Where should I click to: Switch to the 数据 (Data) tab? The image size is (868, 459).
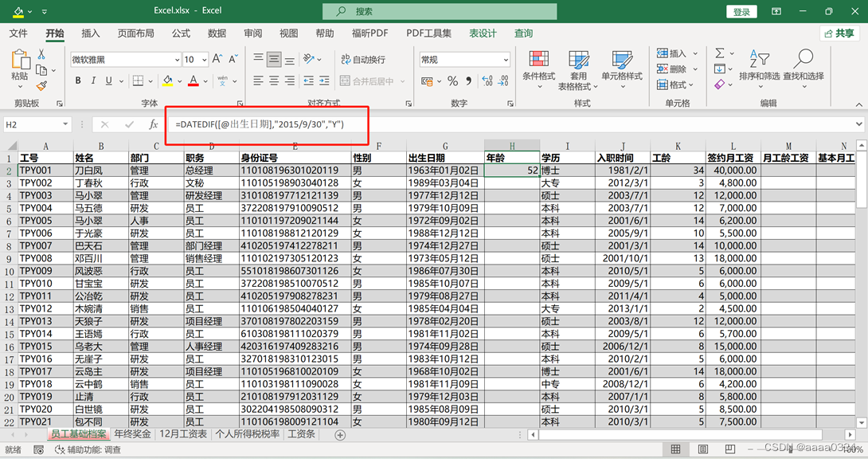click(217, 33)
